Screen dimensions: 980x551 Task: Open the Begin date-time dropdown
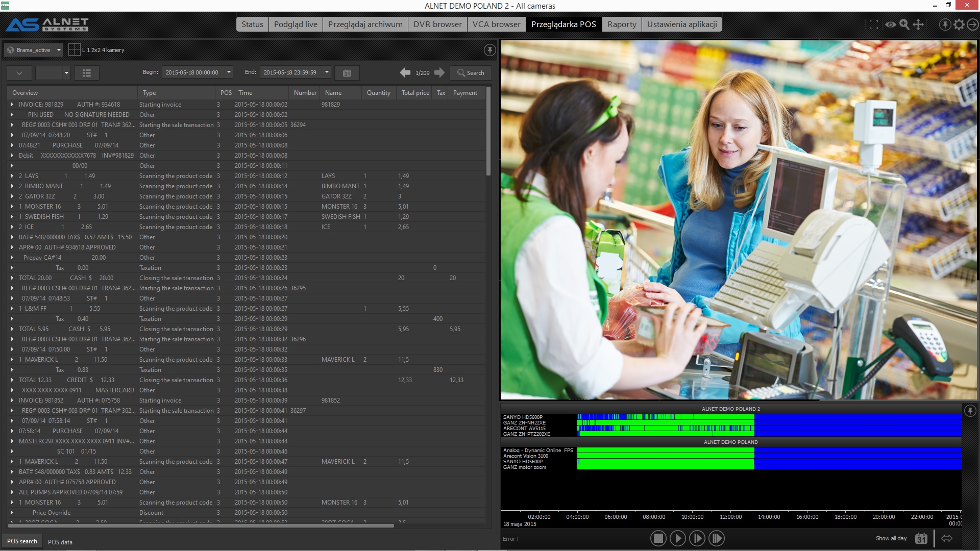pyautogui.click(x=229, y=72)
